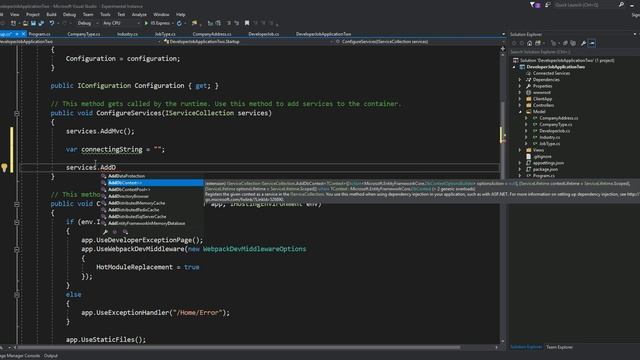Open the ConfigureServices member navigation dropdown
The height and width of the screenshot is (360, 640).
[418, 42]
